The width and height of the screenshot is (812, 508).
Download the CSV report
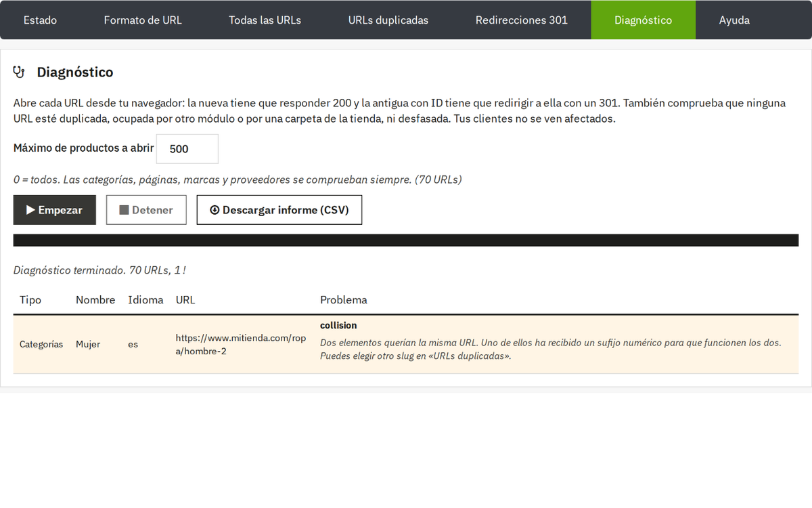pos(279,210)
